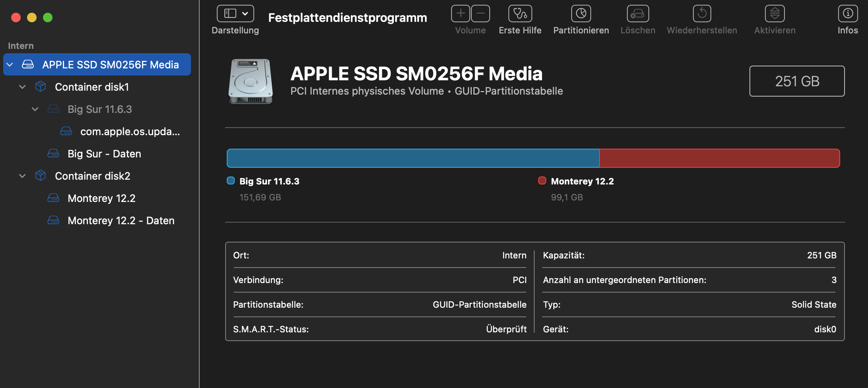This screenshot has width=868, height=388.
Task: Select Monterey 12.2 volume in sidebar
Action: point(101,198)
